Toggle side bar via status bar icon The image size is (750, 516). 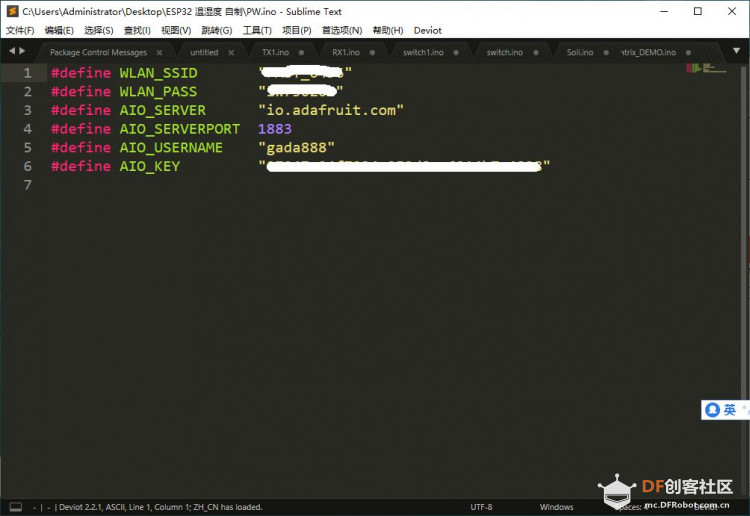click(x=16, y=507)
